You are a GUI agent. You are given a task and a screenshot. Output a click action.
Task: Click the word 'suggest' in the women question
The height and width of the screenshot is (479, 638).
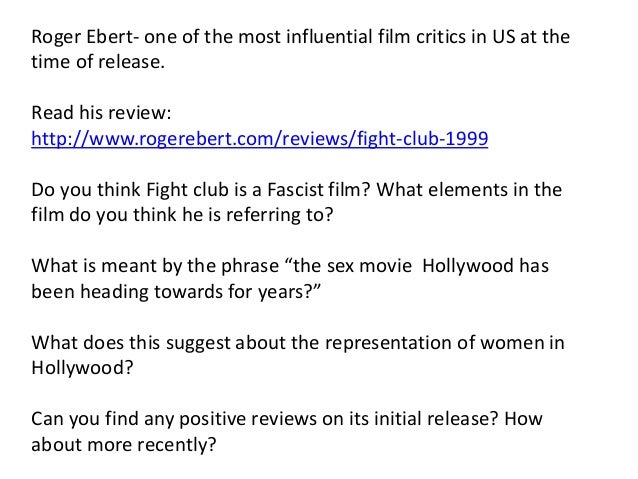pos(198,343)
